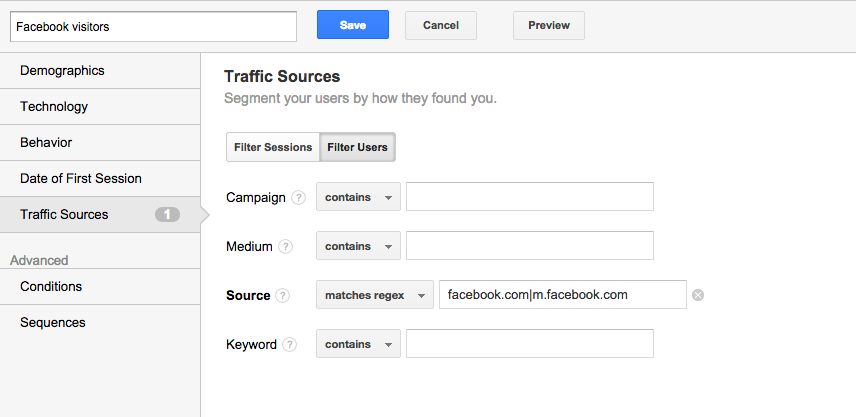Clear the Source filter with the x icon
Screen dimensions: 856x417
point(698,295)
